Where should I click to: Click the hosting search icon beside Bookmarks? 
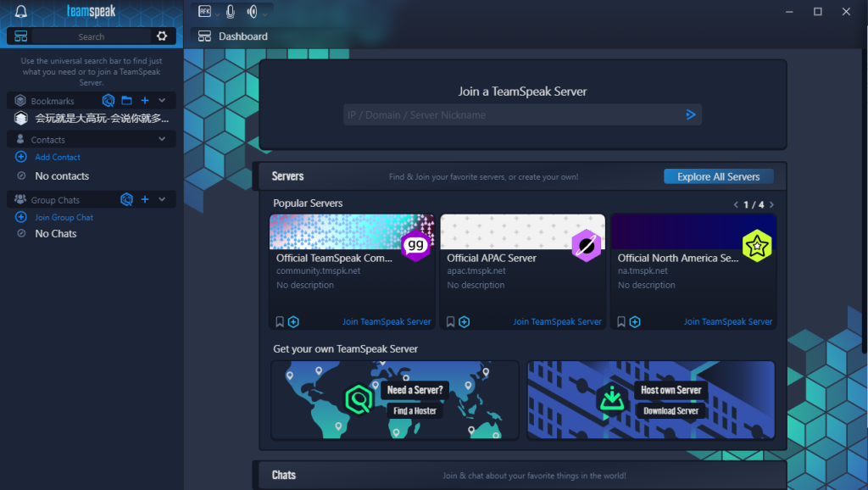pos(108,101)
